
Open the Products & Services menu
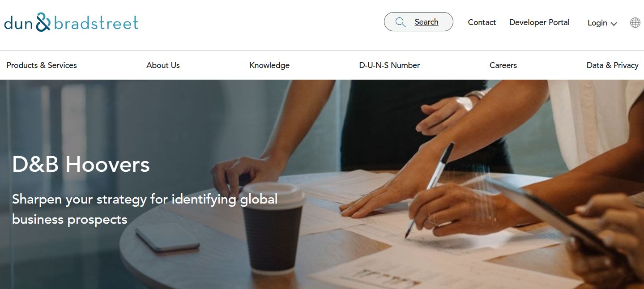(x=42, y=65)
